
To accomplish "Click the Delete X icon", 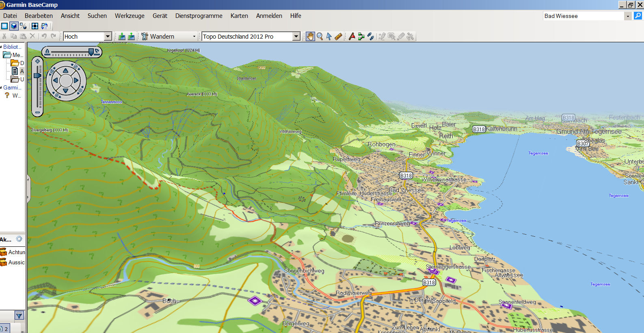I will tap(32, 36).
